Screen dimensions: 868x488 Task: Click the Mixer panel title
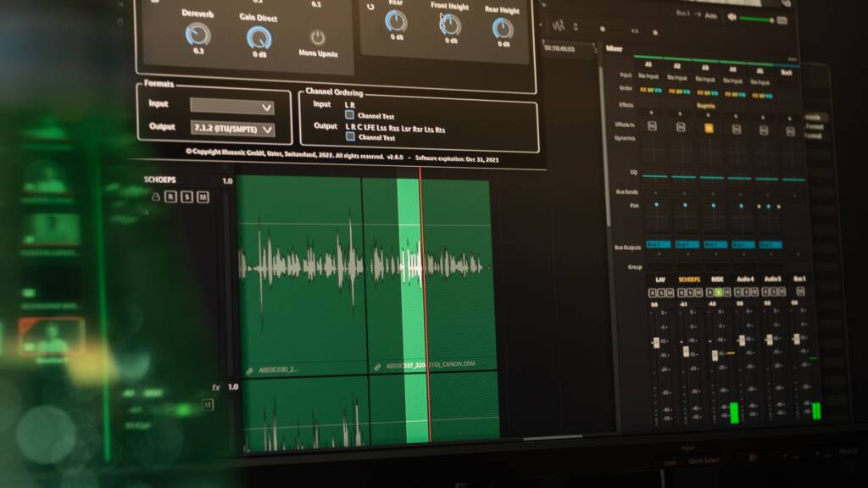coord(615,48)
